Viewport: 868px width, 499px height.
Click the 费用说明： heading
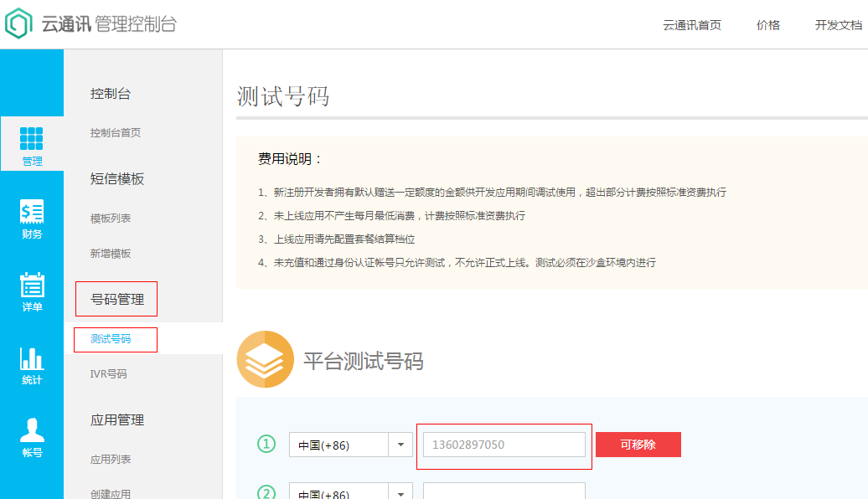point(290,159)
